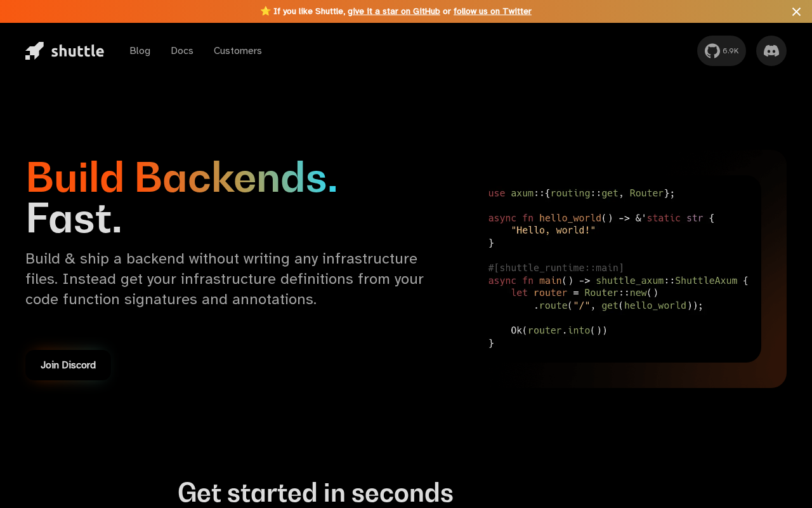812x508 pixels.
Task: Click the '"Hello, world!"' string in code
Action: [553, 230]
